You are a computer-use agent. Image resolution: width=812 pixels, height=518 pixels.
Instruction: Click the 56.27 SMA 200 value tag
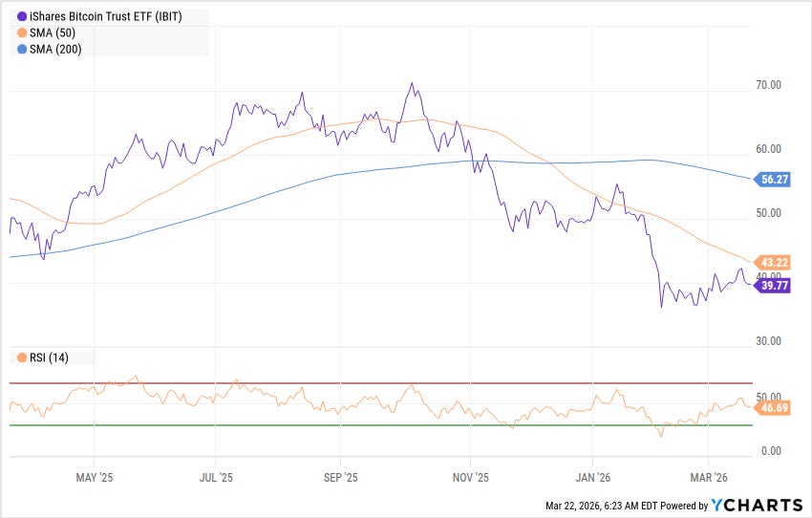point(771,180)
